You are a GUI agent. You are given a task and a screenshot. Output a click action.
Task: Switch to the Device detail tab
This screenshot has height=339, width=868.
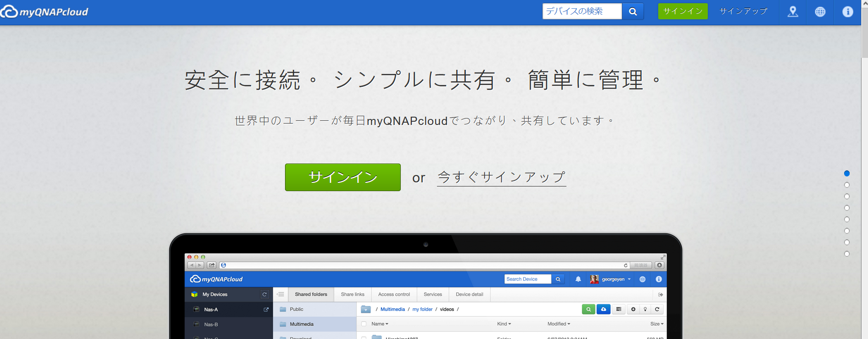pyautogui.click(x=469, y=294)
